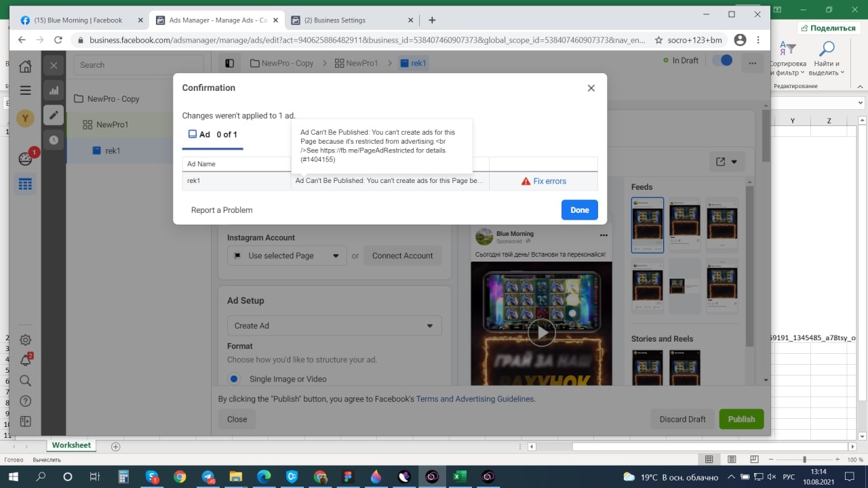Image resolution: width=868 pixels, height=488 pixels.
Task: Close the editing pane with X icon
Action: pyautogui.click(x=54, y=66)
